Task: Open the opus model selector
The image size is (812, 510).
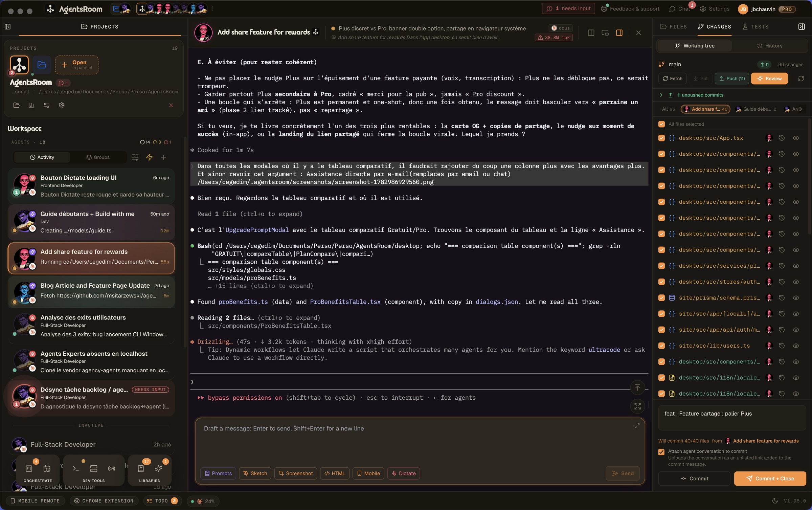Action: [560, 28]
